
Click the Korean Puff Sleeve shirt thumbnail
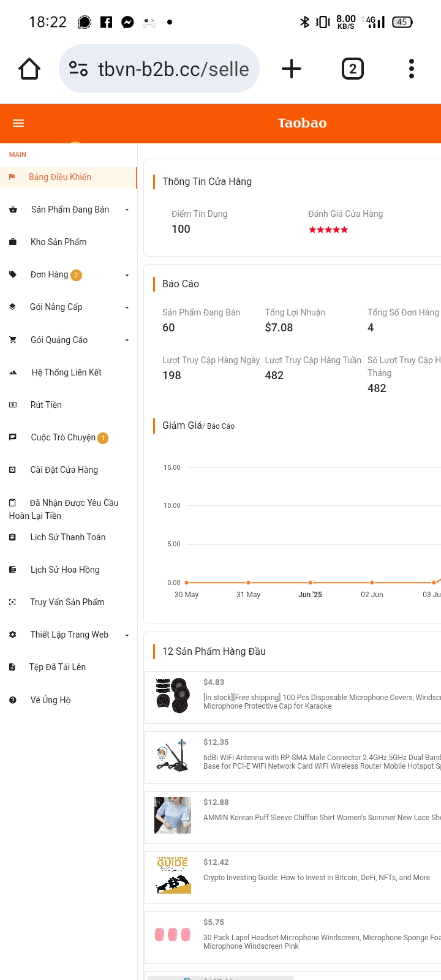click(173, 815)
